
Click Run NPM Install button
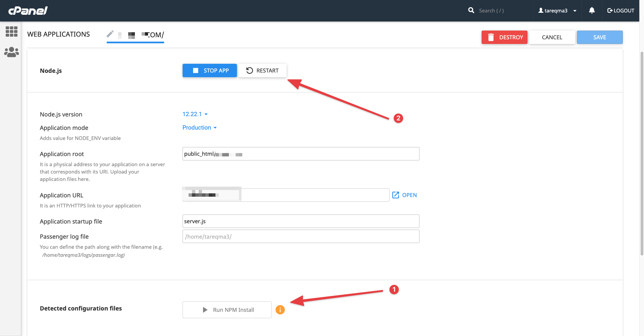227,310
